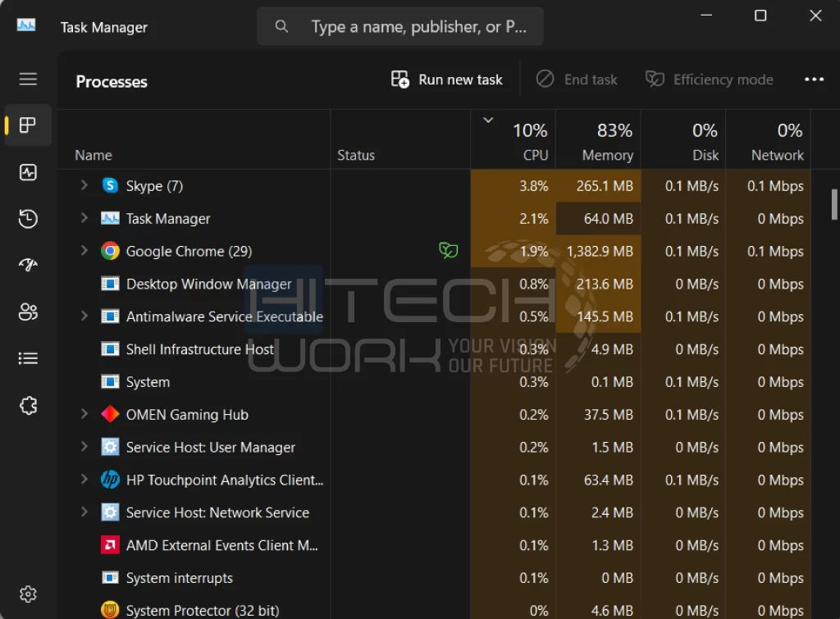Image resolution: width=840 pixels, height=619 pixels.
Task: Click Skype's 265.1 MB memory value
Action: (605, 186)
